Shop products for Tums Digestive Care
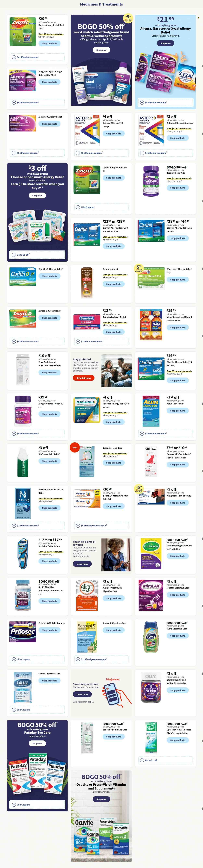The height and width of the screenshot is (868, 203). pyautogui.click(x=178, y=636)
